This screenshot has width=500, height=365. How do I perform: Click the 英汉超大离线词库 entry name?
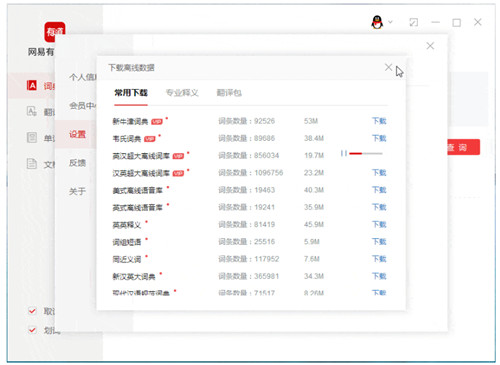coord(141,156)
